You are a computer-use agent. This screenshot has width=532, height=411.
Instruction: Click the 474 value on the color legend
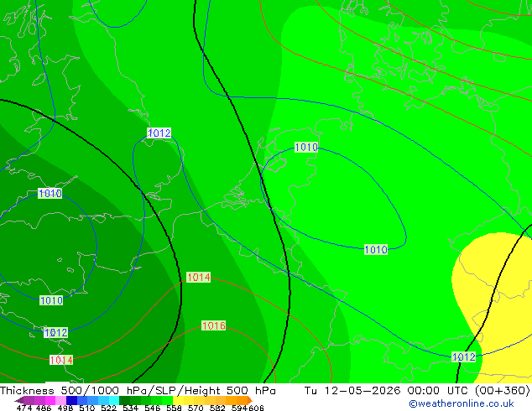pyautogui.click(x=24, y=408)
